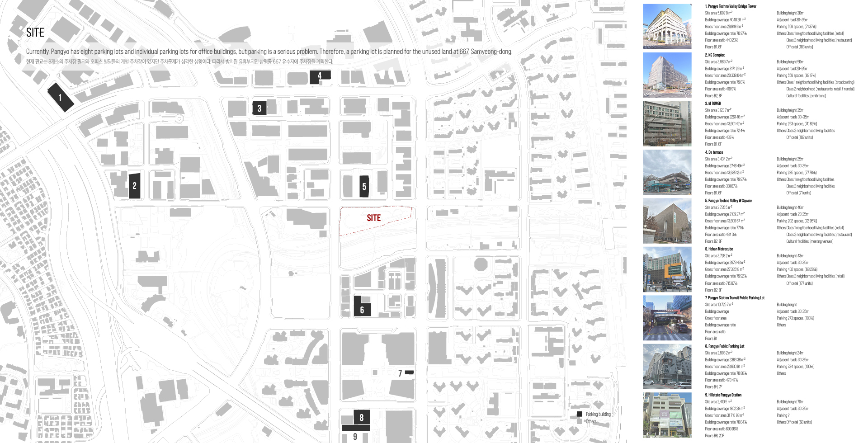This screenshot has width=868, height=443.
Task: Select building marker 2 on the map
Action: 134,186
